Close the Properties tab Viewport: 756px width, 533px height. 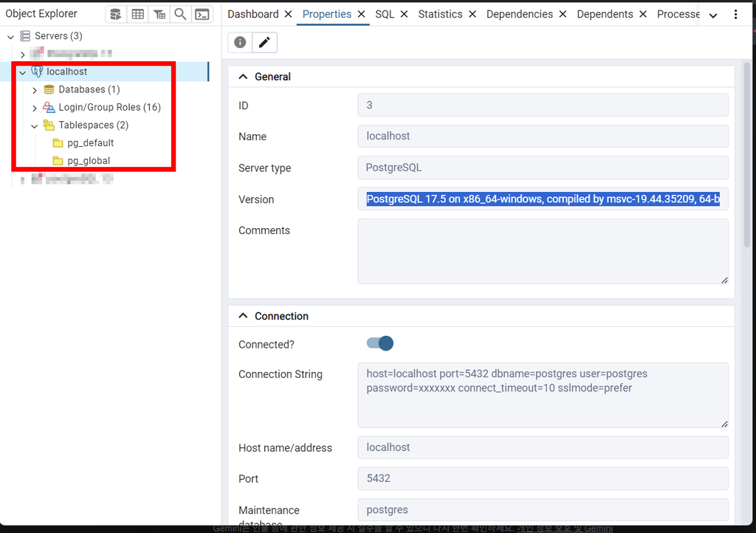361,15
